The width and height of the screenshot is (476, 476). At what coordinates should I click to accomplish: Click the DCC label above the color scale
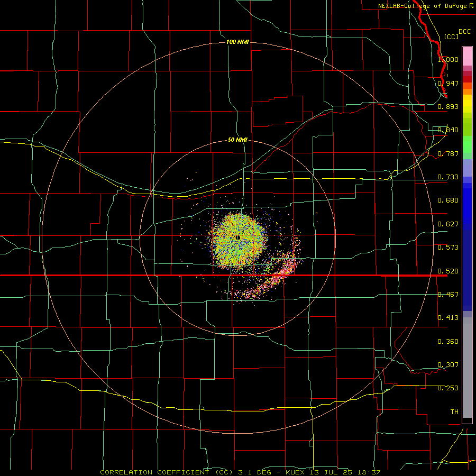pos(465,32)
